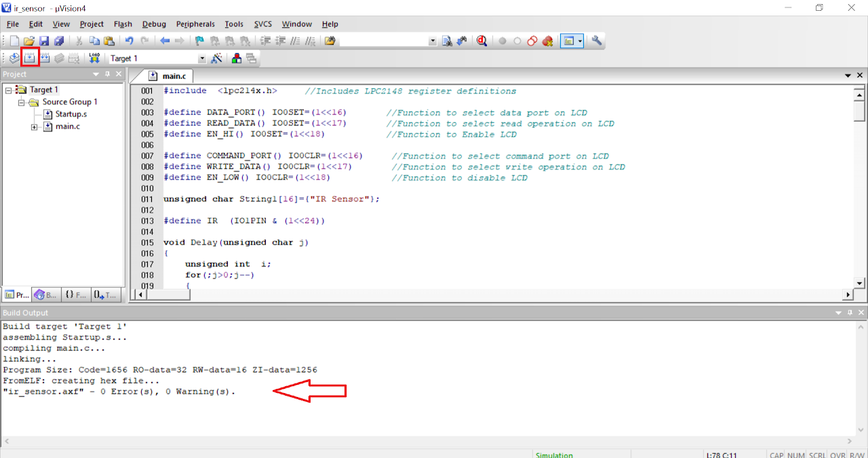Click the Rebuild all target files icon
The image size is (868, 458).
45,58
